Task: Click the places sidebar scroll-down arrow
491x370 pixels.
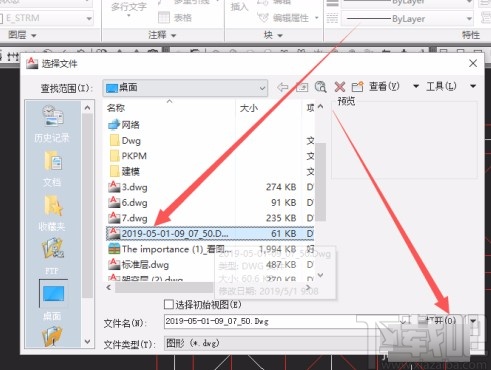Action: pos(87,342)
